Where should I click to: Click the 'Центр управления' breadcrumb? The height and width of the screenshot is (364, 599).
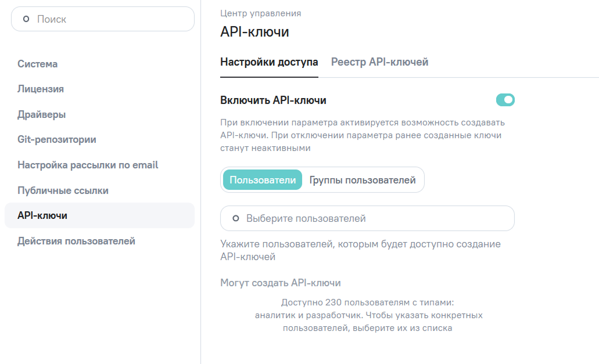[x=260, y=13]
